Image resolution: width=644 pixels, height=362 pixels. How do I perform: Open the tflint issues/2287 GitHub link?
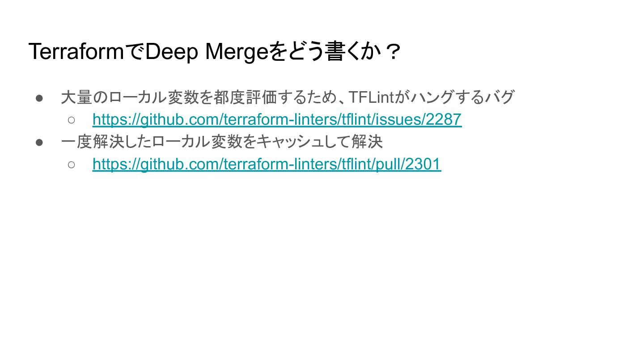click(277, 119)
